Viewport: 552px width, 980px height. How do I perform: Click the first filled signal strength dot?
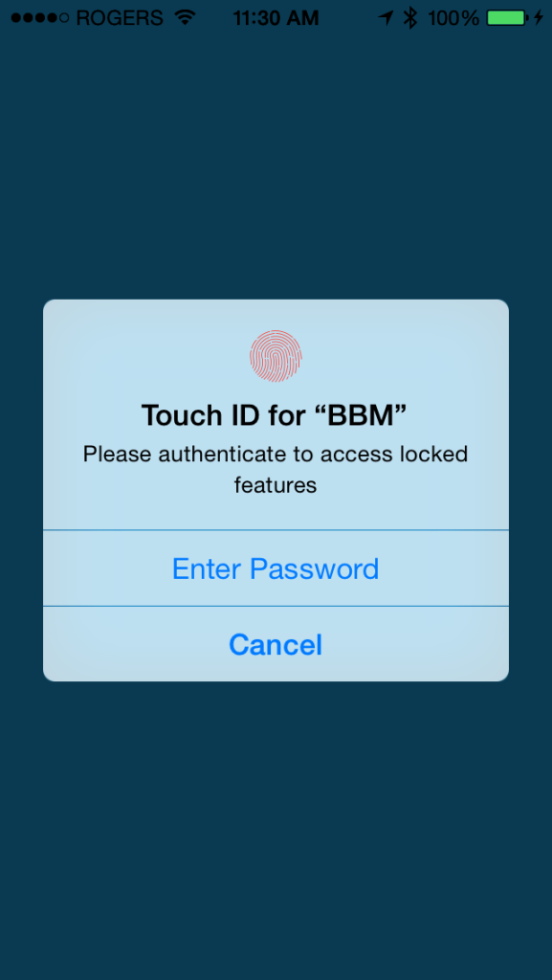click(x=16, y=17)
